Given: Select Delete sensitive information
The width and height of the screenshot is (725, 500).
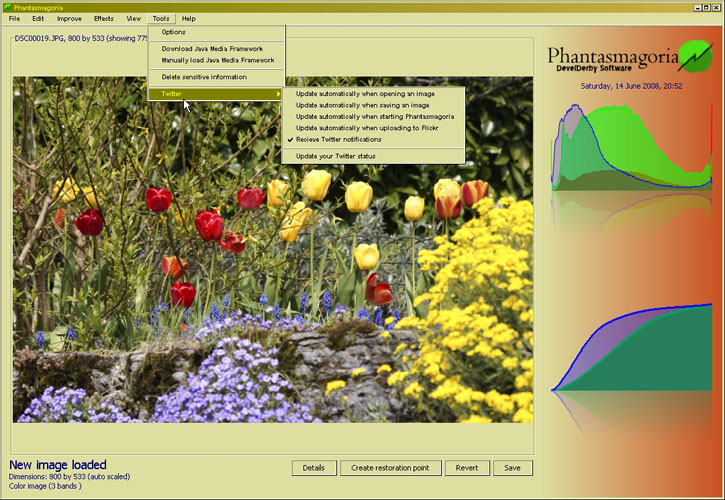Looking at the screenshot, I should click(204, 77).
